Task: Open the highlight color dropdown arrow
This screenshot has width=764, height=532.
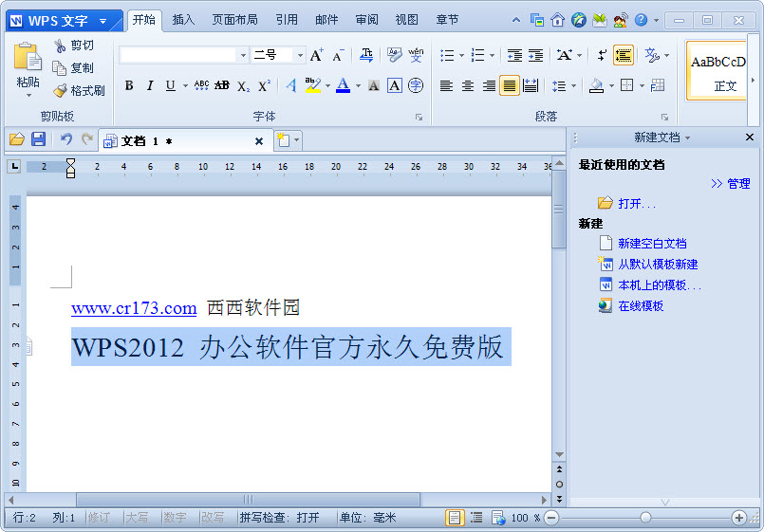Action: (x=327, y=86)
